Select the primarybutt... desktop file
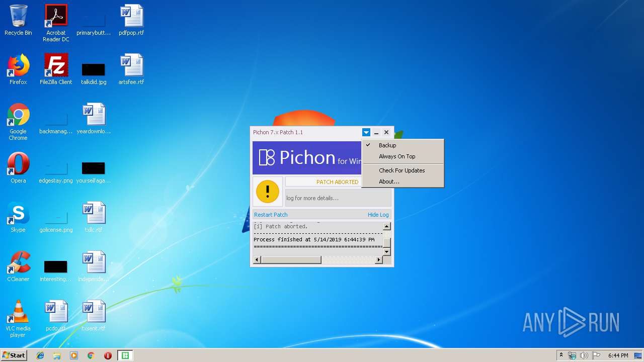This screenshot has width=644, height=362. click(x=94, y=24)
